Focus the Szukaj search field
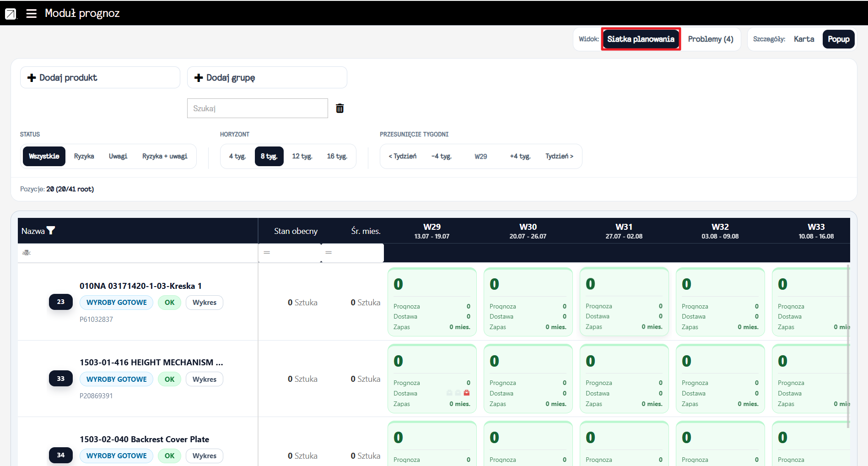Screen dimensions: 868x466 click(x=258, y=108)
